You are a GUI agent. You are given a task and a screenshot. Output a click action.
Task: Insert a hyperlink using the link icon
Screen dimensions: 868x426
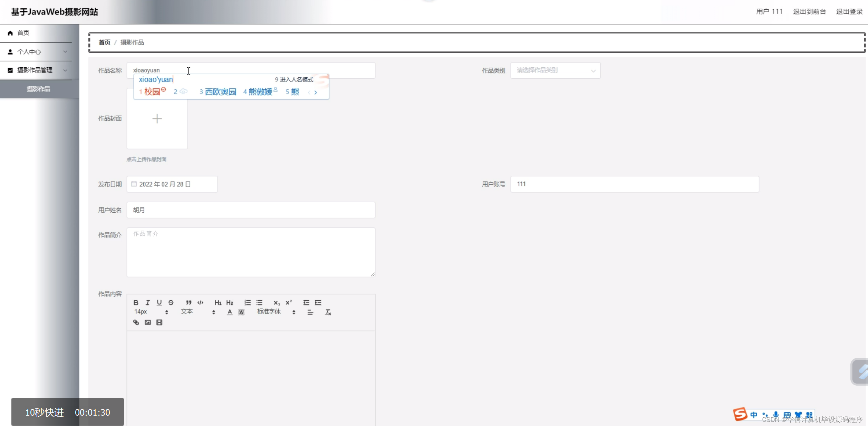[x=136, y=322]
